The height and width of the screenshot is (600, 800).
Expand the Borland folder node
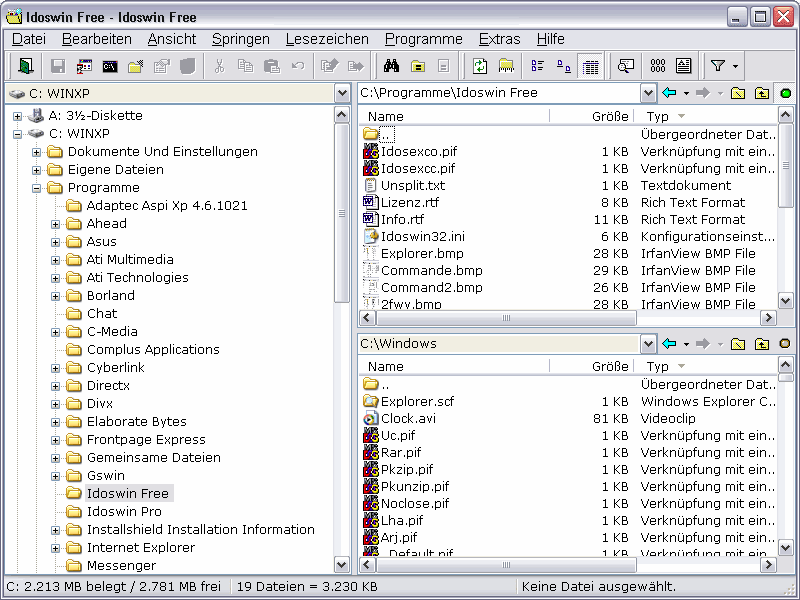[55, 296]
